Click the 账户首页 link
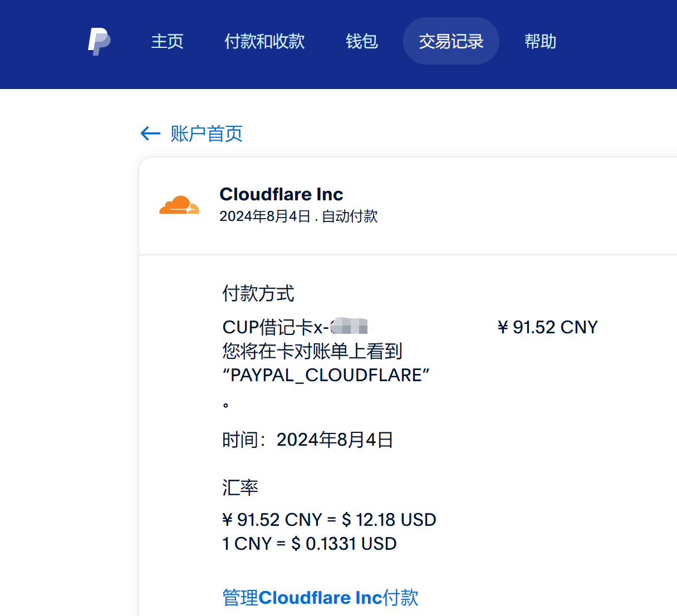677x616 pixels. 206,134
